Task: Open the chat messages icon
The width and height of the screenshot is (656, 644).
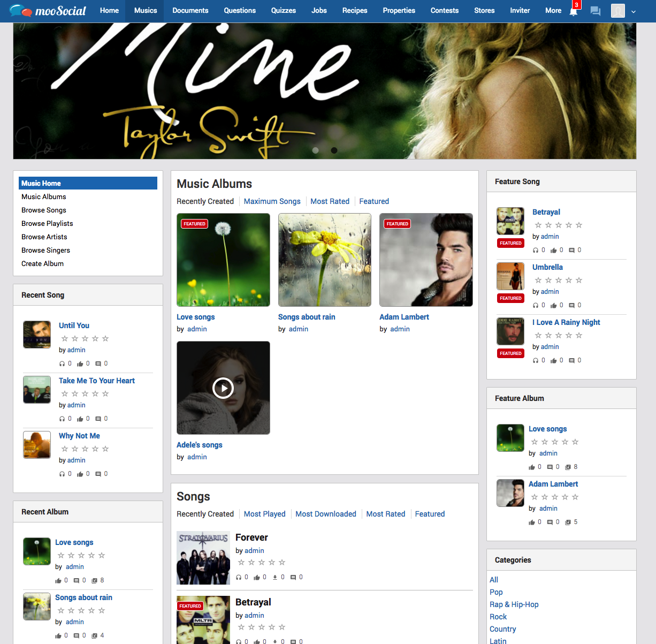Action: click(595, 11)
